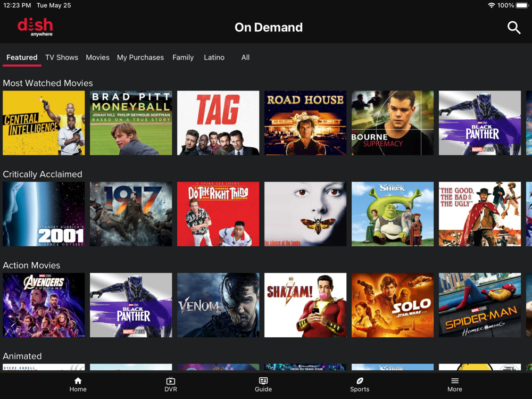The width and height of the screenshot is (532, 399).
Task: Tap the Tue May 25 date
Action: [54, 5]
